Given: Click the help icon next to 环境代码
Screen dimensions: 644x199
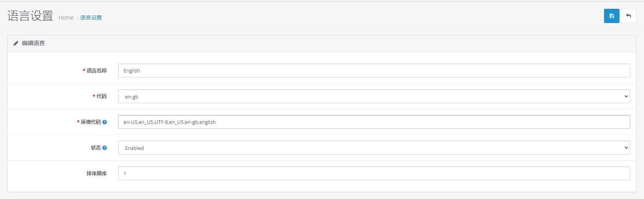Looking at the screenshot, I should (105, 122).
